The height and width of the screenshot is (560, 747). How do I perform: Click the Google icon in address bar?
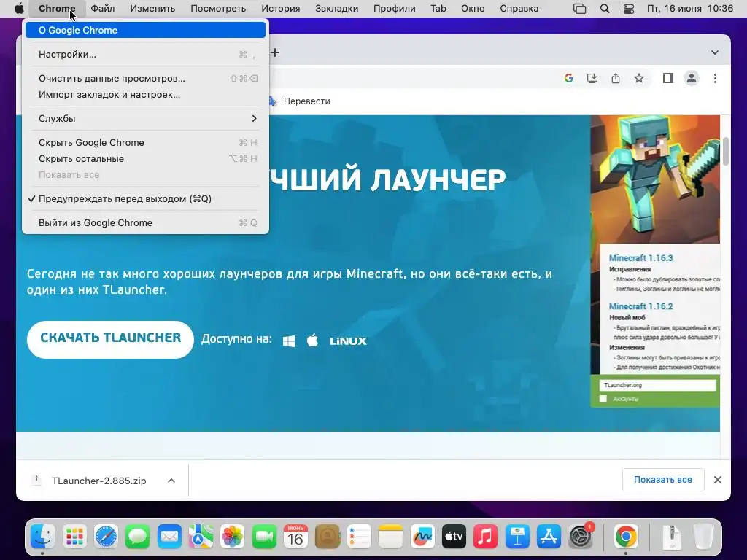click(x=568, y=78)
